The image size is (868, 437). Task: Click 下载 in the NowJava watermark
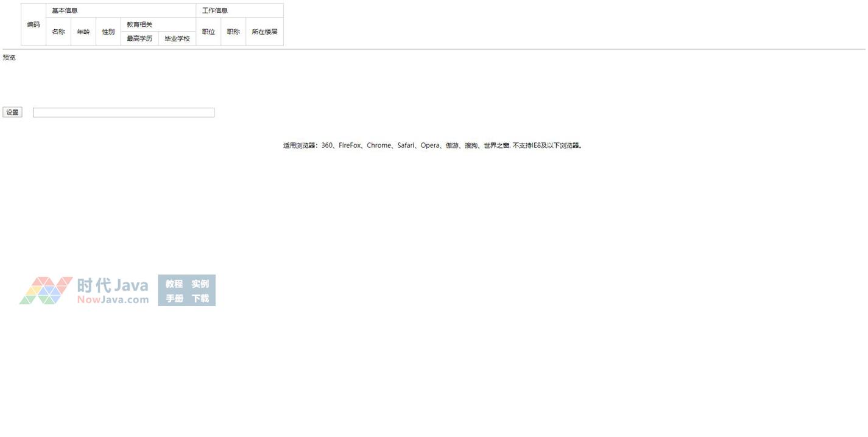pos(200,298)
